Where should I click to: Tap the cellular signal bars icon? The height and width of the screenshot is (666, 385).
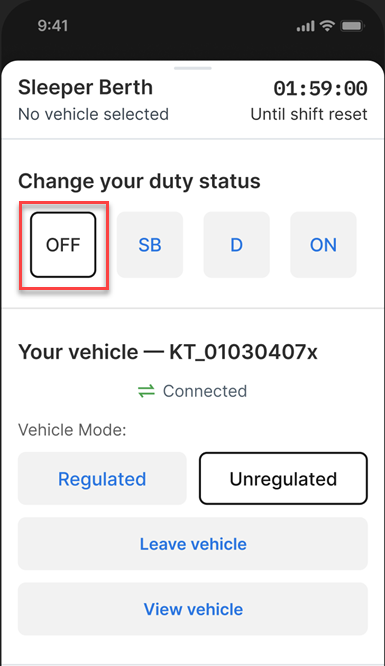pos(306,27)
